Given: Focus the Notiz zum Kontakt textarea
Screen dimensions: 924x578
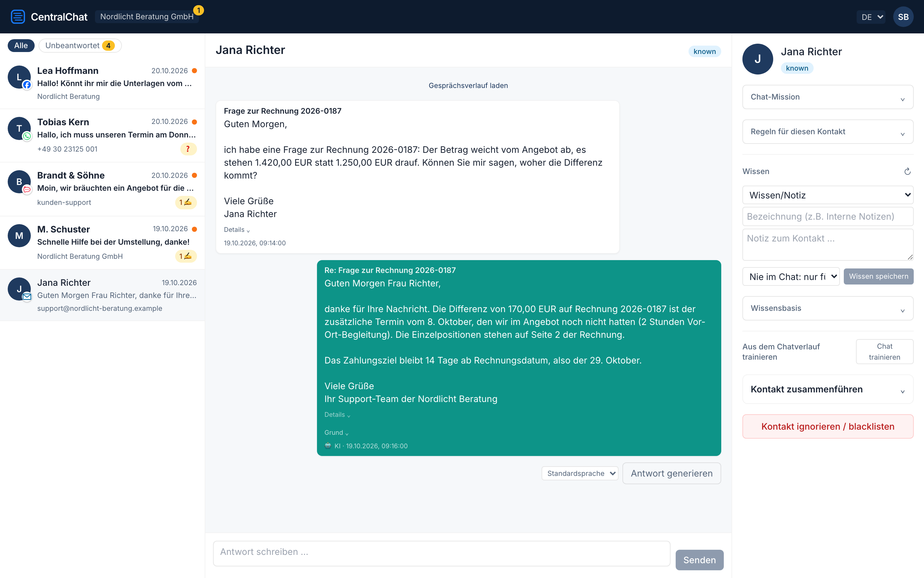Looking at the screenshot, I should click(828, 245).
